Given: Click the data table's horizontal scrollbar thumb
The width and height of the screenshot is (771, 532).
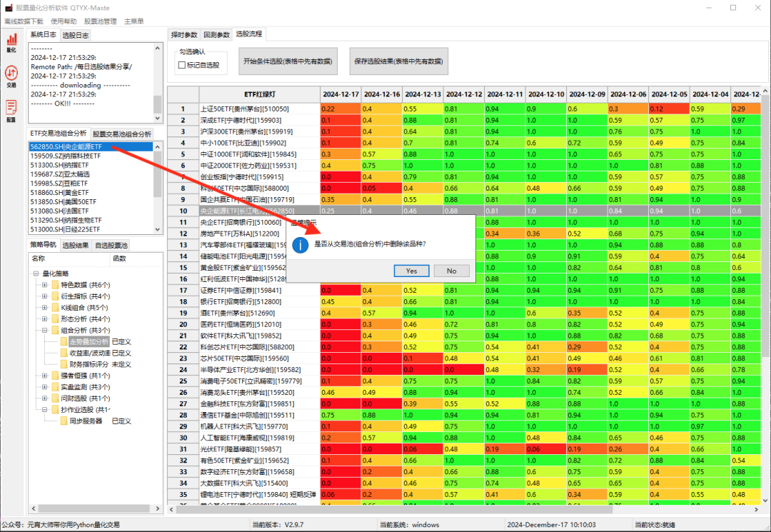Looking at the screenshot, I should [394, 509].
